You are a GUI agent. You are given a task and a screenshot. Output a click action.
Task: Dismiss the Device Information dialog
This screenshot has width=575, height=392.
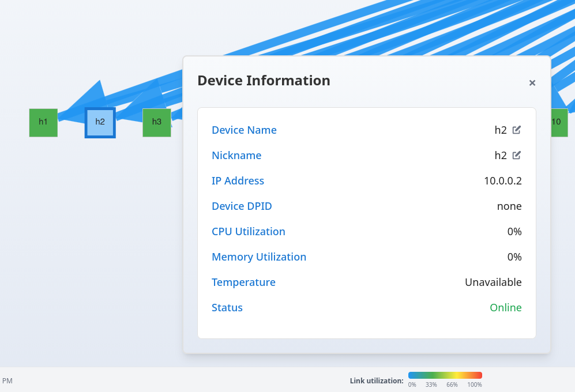(x=532, y=82)
